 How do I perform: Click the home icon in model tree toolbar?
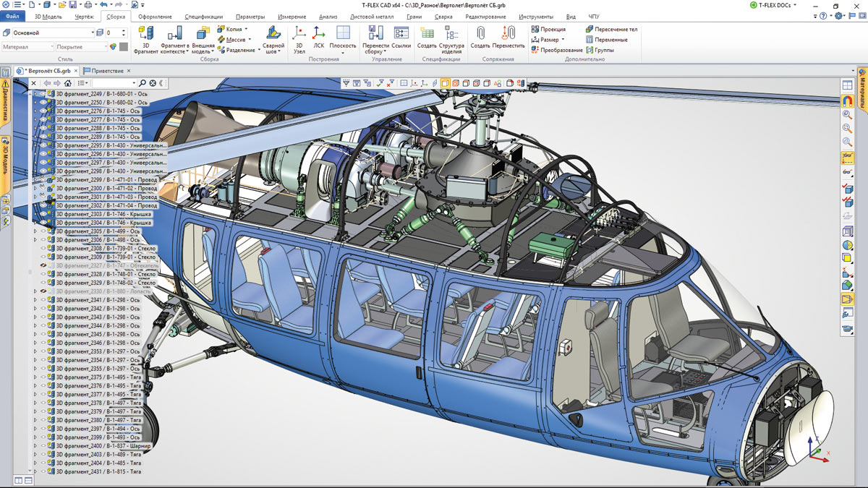pos(68,83)
